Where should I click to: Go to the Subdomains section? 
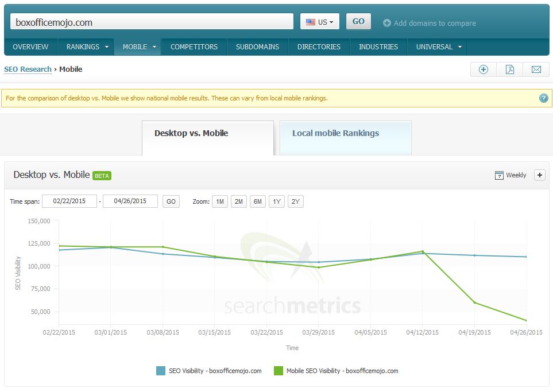[x=257, y=47]
